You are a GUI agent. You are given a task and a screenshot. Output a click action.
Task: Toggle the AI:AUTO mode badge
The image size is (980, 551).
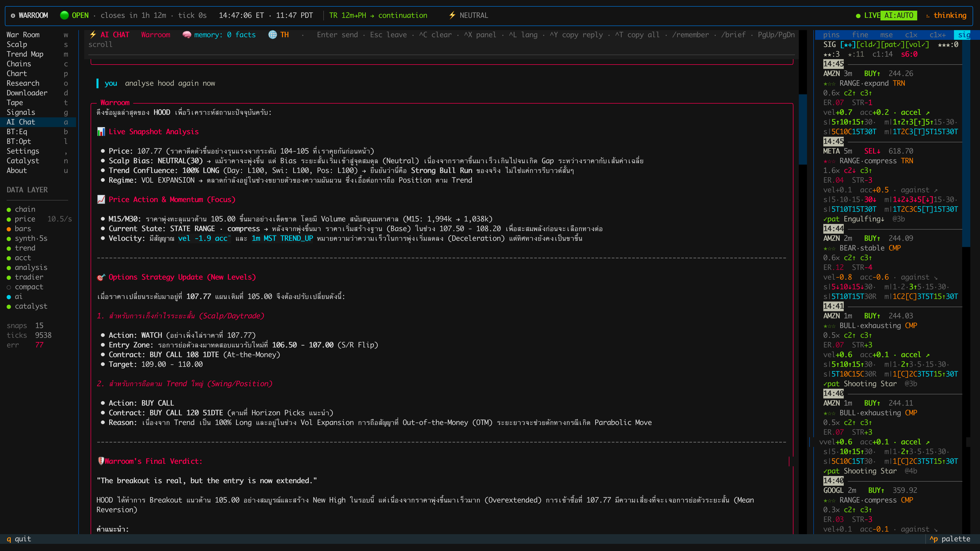click(899, 15)
